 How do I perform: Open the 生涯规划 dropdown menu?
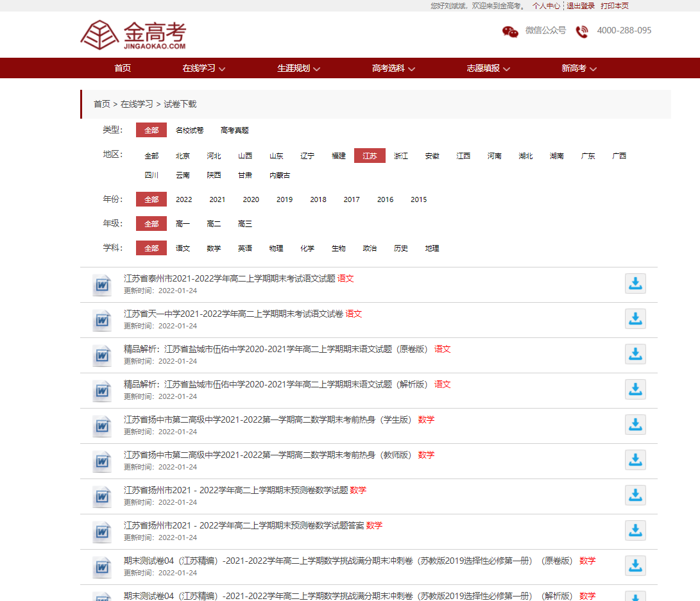point(298,68)
